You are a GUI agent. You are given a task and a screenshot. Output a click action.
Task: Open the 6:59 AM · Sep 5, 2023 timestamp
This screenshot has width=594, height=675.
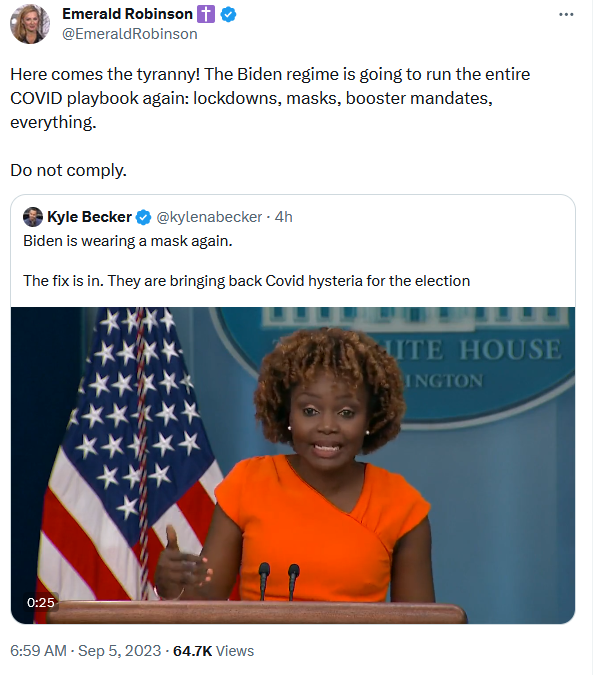(86, 650)
